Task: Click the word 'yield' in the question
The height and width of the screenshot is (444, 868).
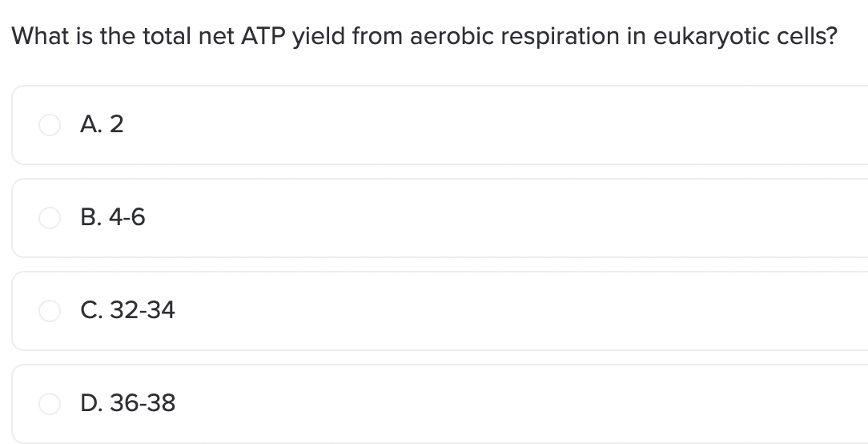Action: click(x=319, y=37)
